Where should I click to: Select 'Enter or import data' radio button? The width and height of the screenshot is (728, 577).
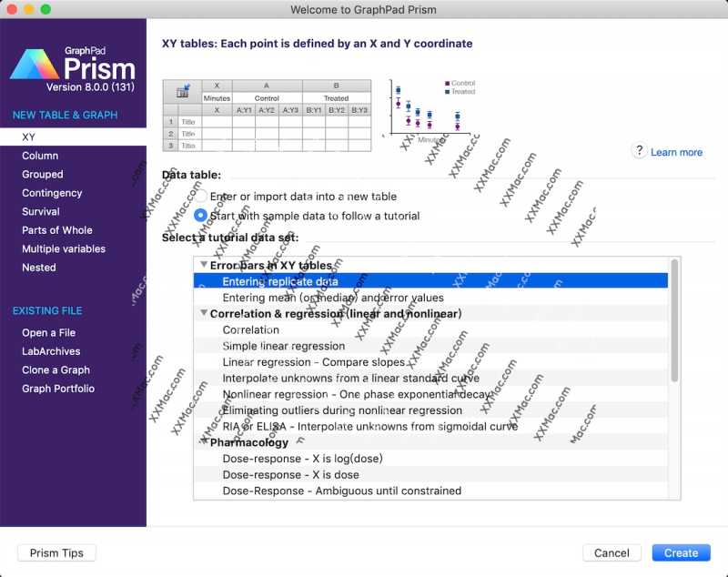(x=201, y=196)
